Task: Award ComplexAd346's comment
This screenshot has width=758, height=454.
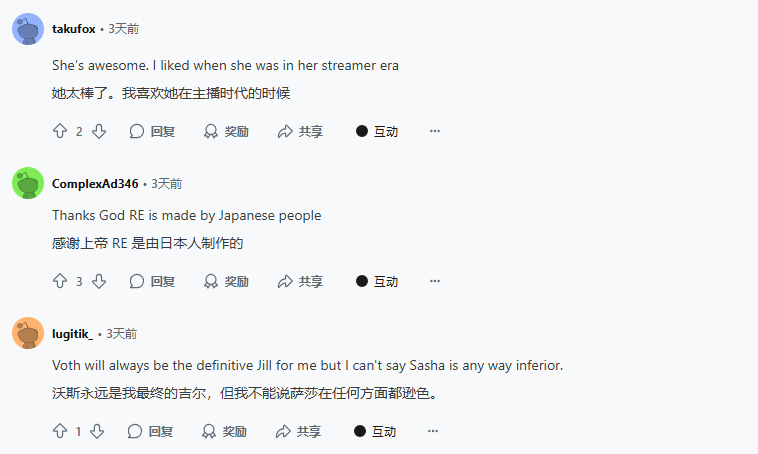Action: pos(226,281)
